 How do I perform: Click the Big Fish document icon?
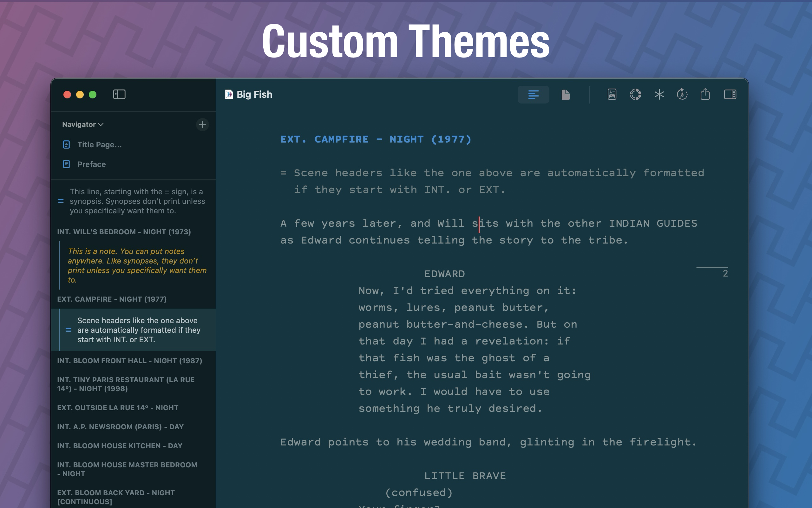click(x=229, y=94)
